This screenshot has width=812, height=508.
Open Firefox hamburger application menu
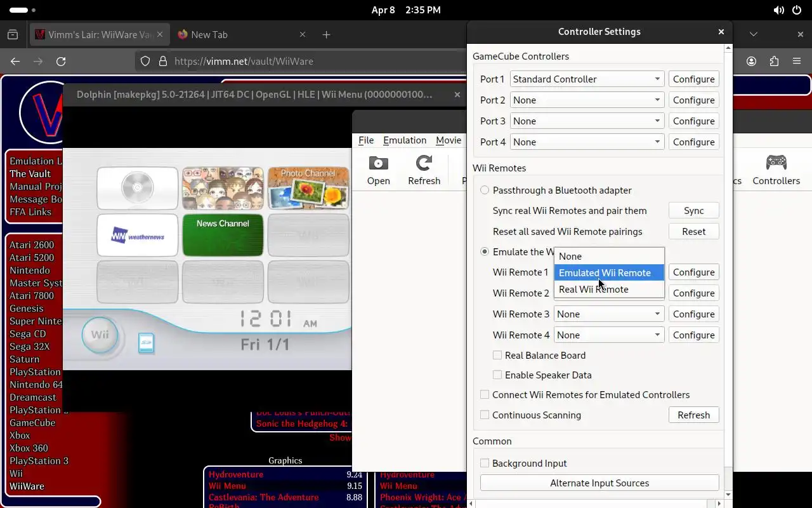click(797, 61)
